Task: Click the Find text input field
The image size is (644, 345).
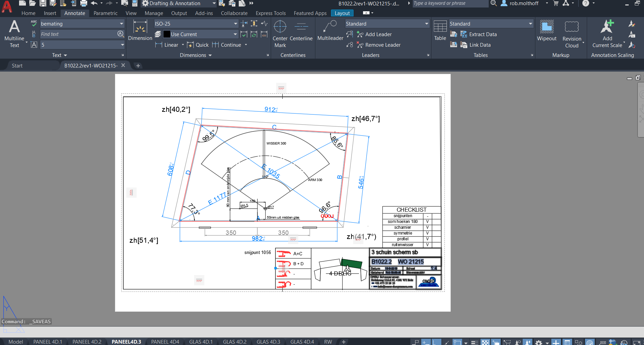Action: tap(78, 34)
